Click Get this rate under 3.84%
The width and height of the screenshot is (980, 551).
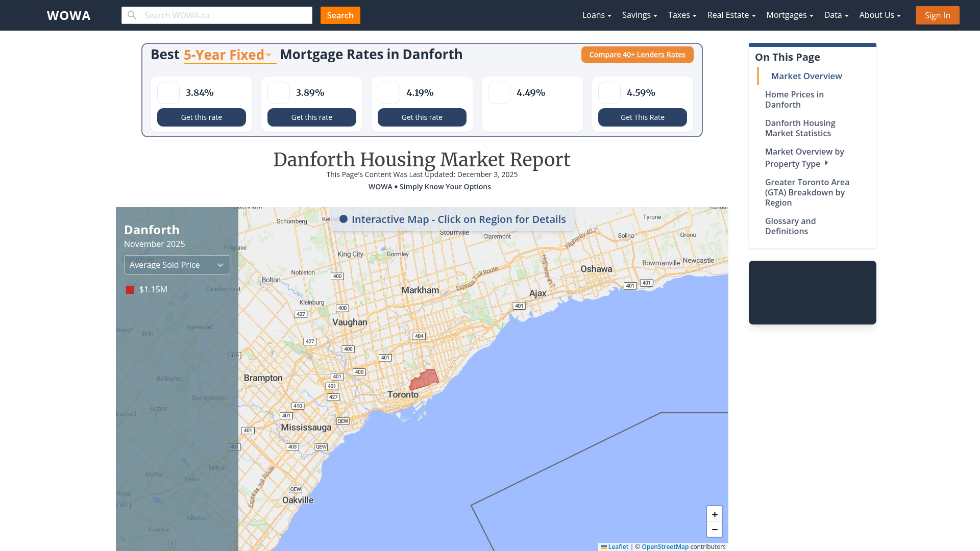coord(201,117)
